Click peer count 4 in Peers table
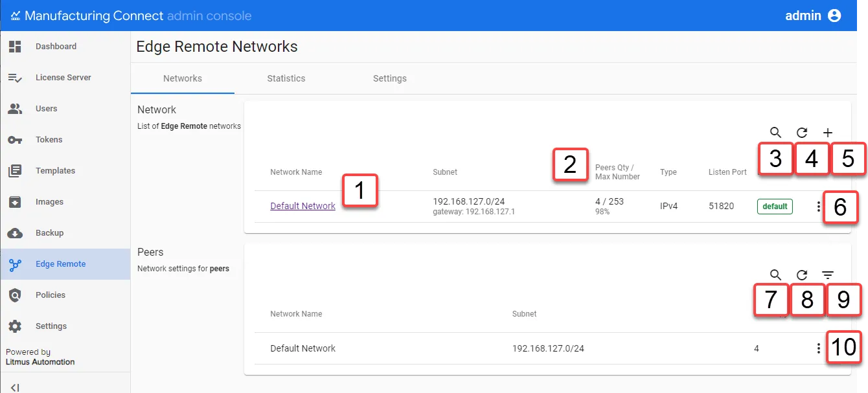 pyautogui.click(x=757, y=348)
